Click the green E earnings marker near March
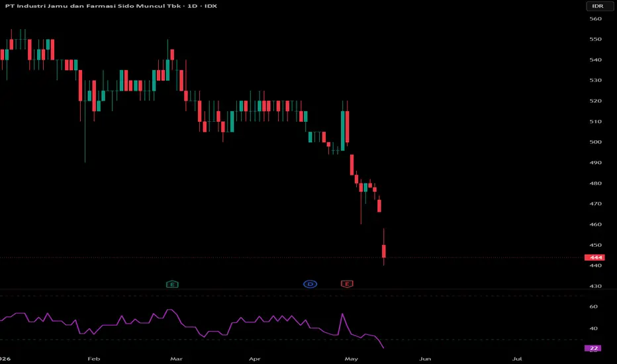This screenshot has width=617, height=364. (172, 284)
